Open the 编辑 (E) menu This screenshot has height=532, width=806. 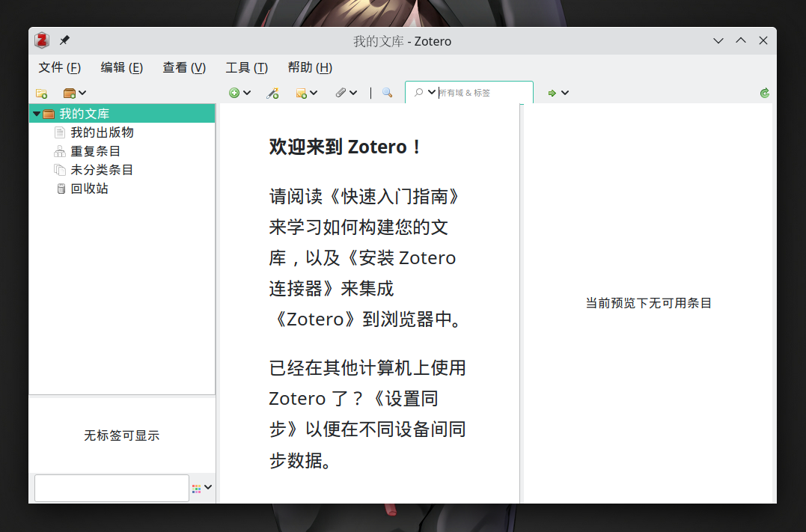[x=122, y=67]
